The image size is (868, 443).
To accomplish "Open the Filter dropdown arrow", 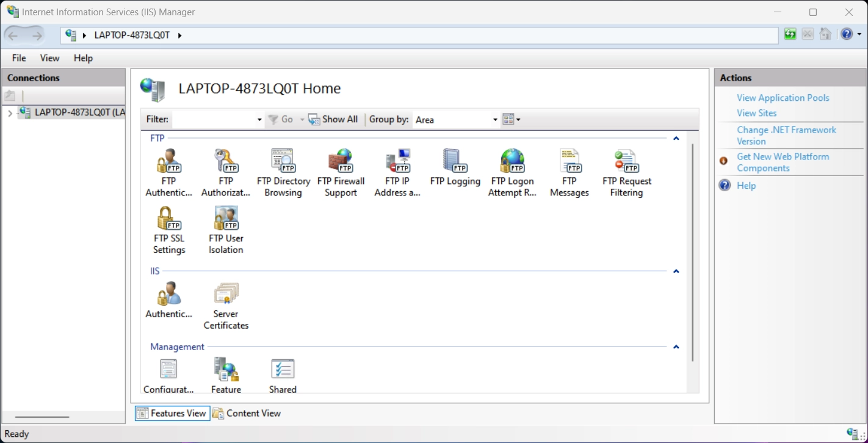I will pos(259,120).
